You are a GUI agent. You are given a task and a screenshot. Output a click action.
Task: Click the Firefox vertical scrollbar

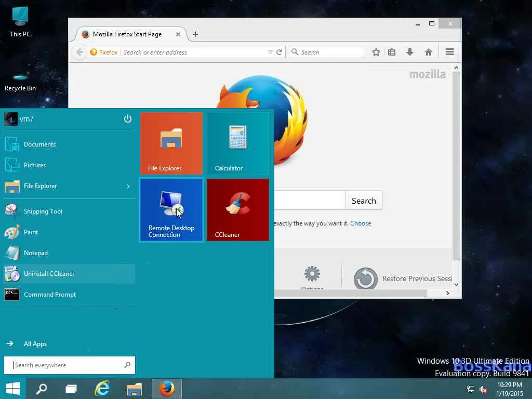coord(456,165)
